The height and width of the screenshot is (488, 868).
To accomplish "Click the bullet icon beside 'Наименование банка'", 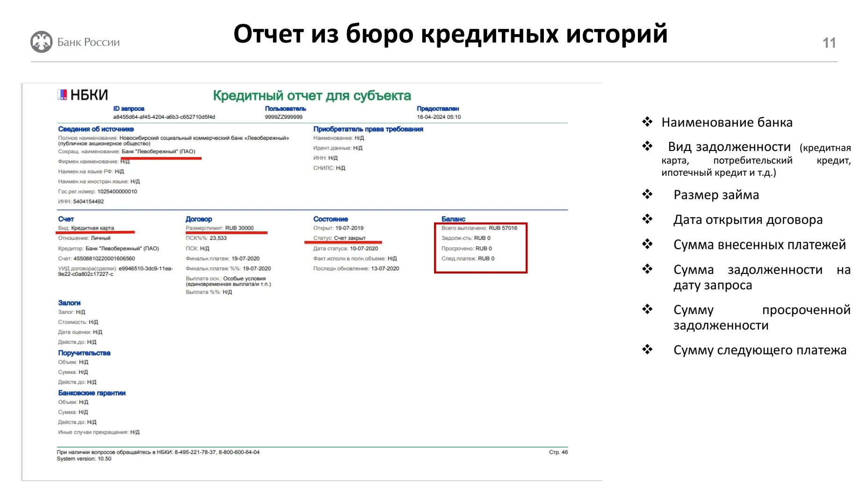I will tap(647, 122).
